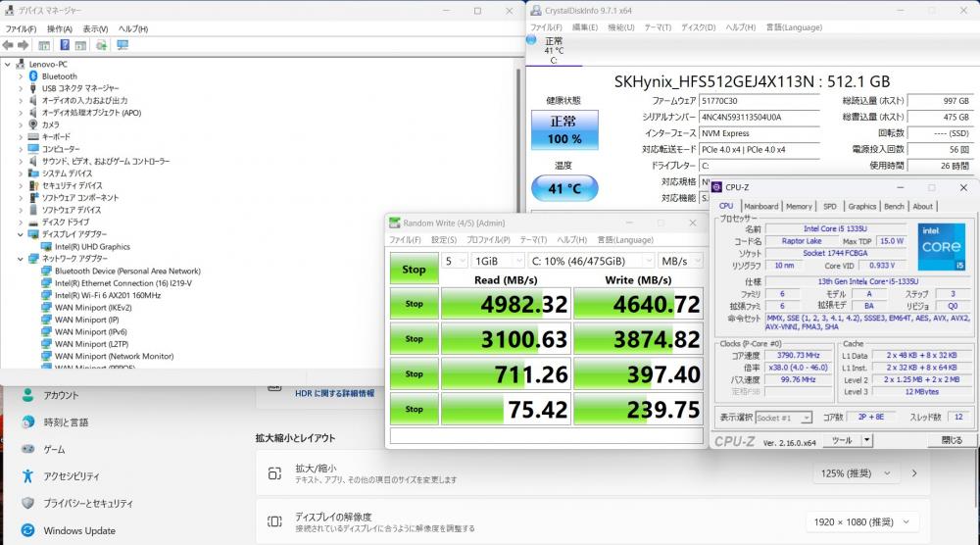Select Bluetooth Device (Personal Area Network)
Image resolution: width=980 pixels, height=545 pixels.
[127, 272]
